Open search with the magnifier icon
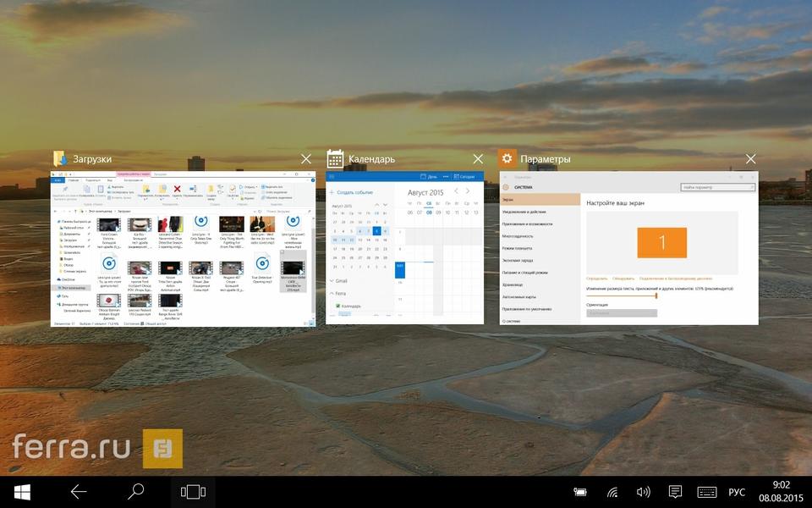Image resolution: width=812 pixels, height=508 pixels. tap(134, 492)
